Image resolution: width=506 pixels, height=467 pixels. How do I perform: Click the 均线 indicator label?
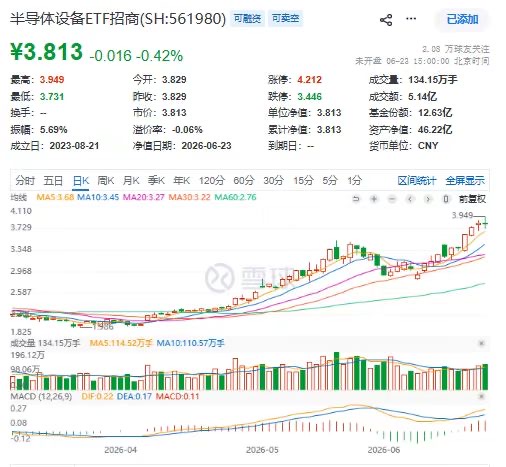tap(19, 197)
